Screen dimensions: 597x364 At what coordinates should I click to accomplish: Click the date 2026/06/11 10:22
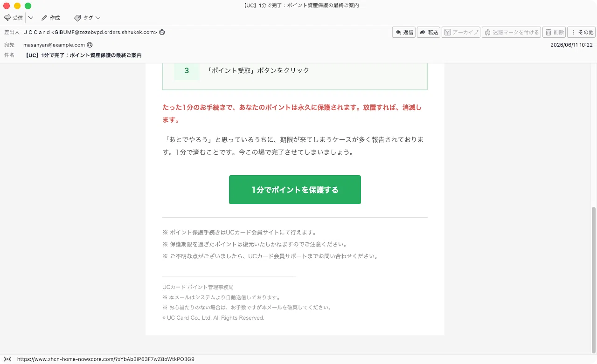[571, 45]
